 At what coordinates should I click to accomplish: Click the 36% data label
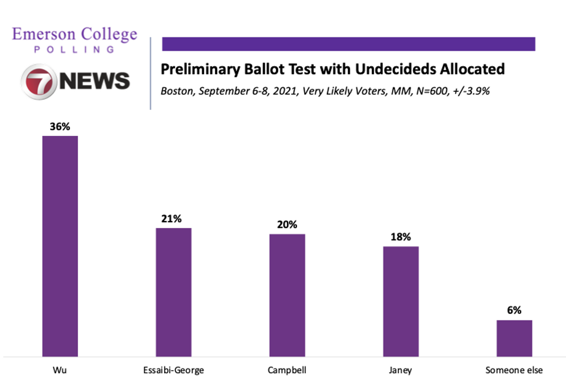(x=60, y=127)
